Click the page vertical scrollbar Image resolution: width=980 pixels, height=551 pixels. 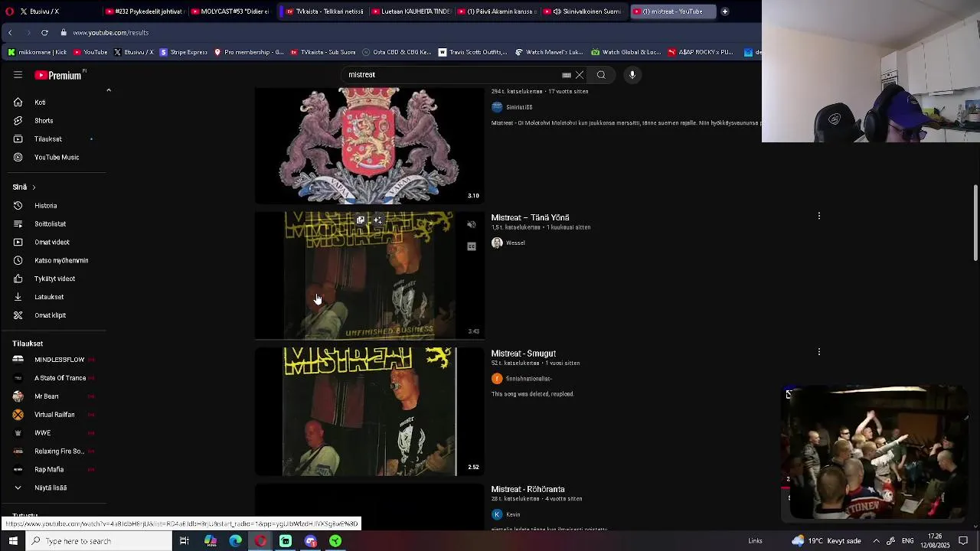[975, 223]
